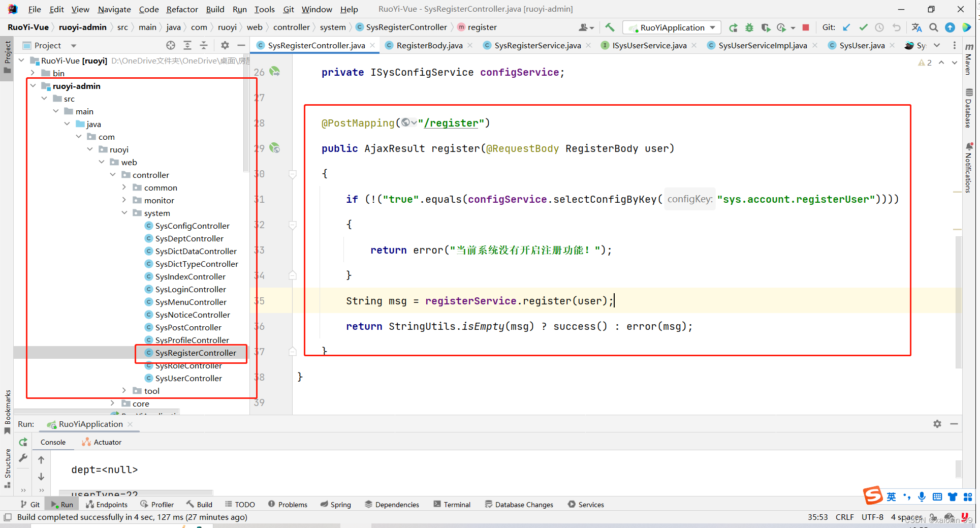Open Search Everywhere magnifier
980x528 pixels.
point(934,27)
